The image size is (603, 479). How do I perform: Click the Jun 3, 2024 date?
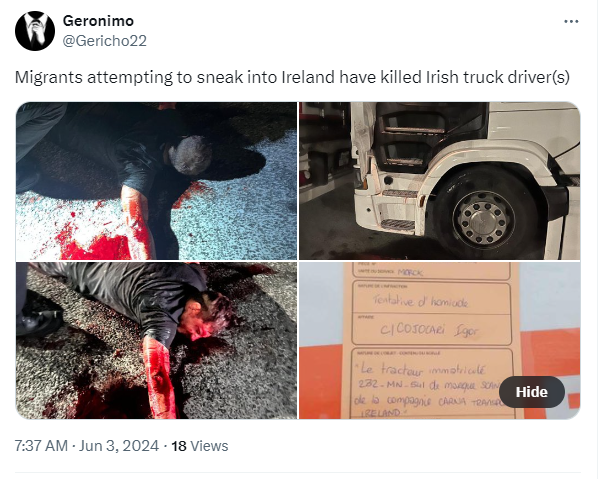pyautogui.click(x=119, y=446)
